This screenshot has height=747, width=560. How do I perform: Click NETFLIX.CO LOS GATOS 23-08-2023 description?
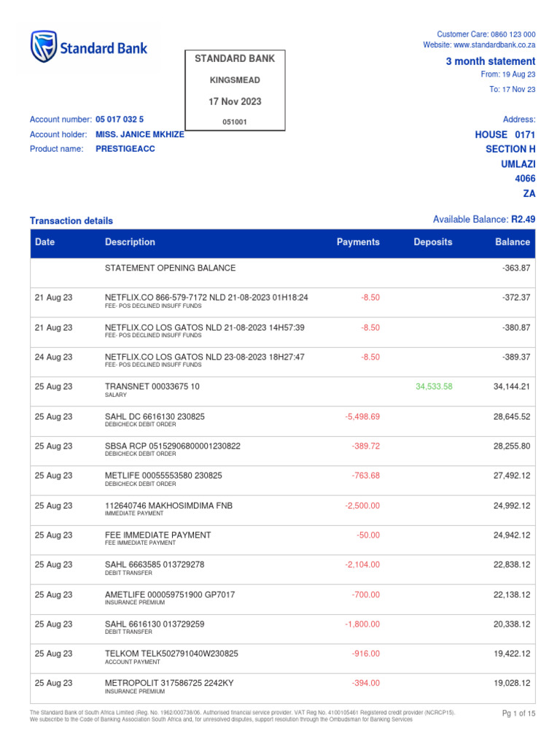(x=204, y=357)
